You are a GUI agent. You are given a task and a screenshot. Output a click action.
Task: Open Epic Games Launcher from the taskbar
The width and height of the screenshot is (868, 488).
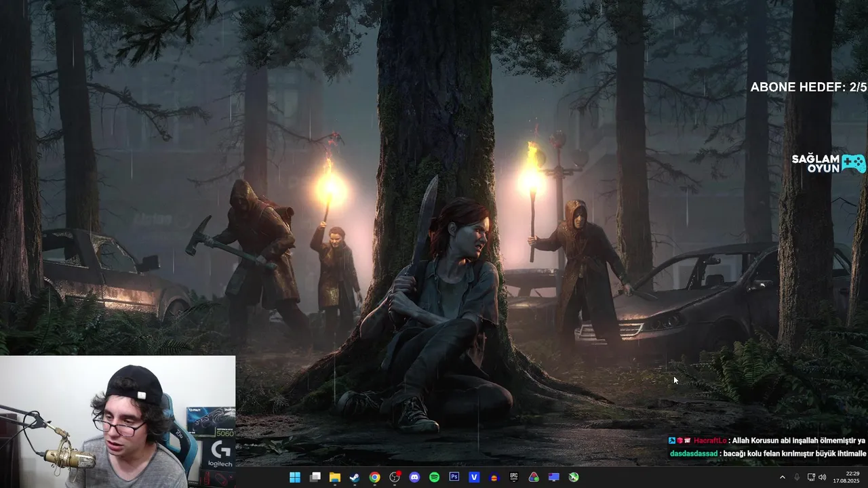(x=514, y=477)
